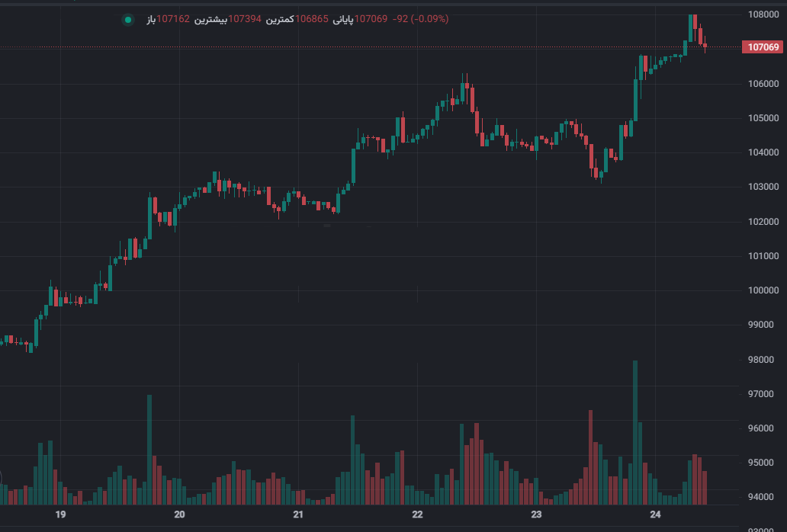The height and width of the screenshot is (532, 787).
Task: Click the 100000 price scale label
Action: [763, 290]
